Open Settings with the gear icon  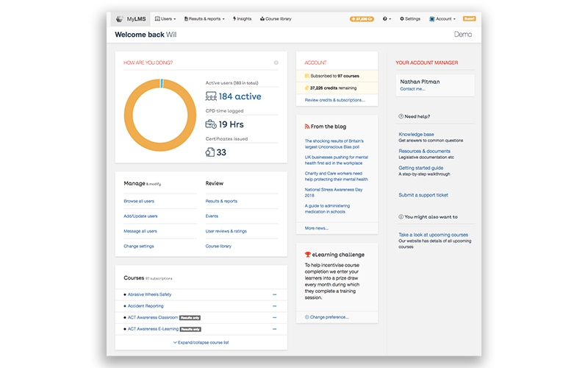[x=410, y=18]
